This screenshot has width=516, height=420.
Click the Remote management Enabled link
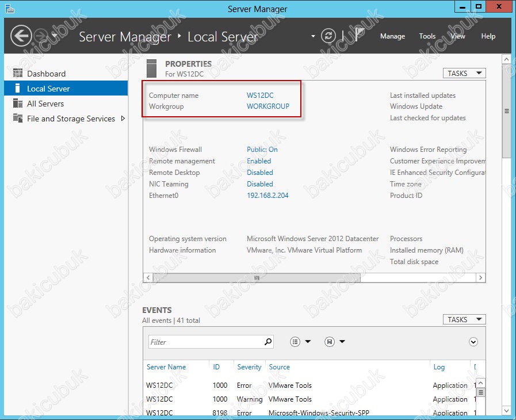259,161
